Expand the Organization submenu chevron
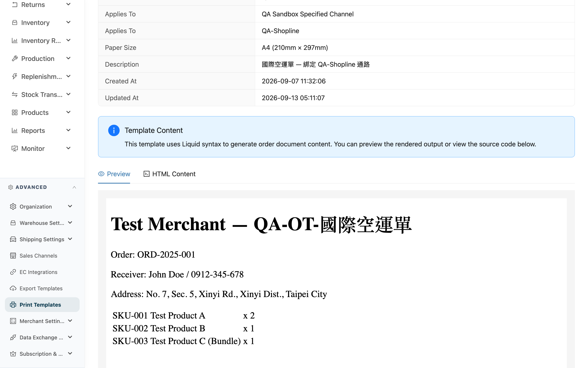This screenshot has height=368, width=588. pos(70,206)
